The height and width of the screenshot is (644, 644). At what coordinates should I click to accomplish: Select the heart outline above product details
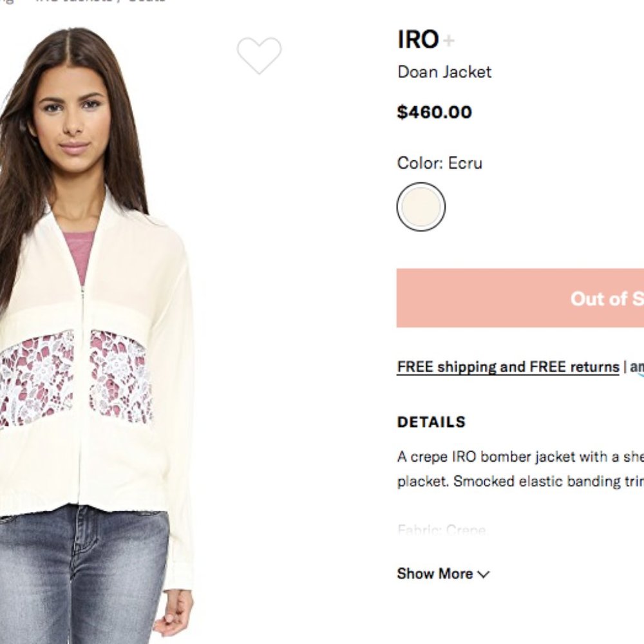(260, 57)
